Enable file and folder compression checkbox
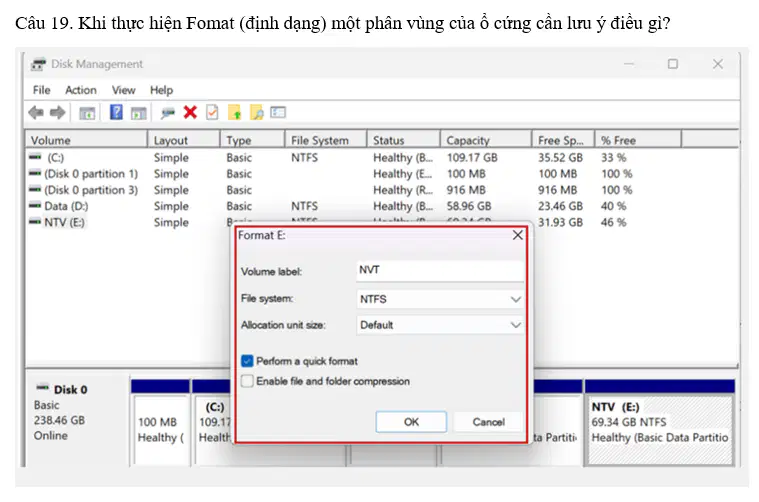This screenshot has height=502, width=759. pos(247,381)
